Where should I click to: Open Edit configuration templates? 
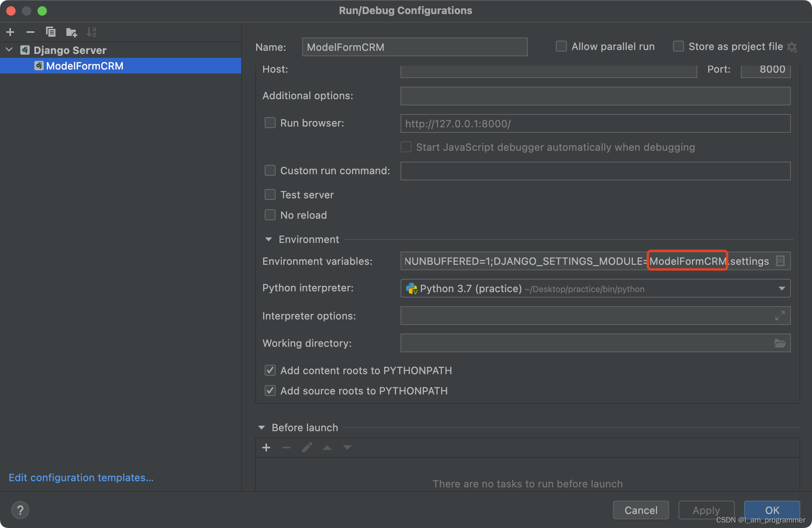[x=81, y=477]
